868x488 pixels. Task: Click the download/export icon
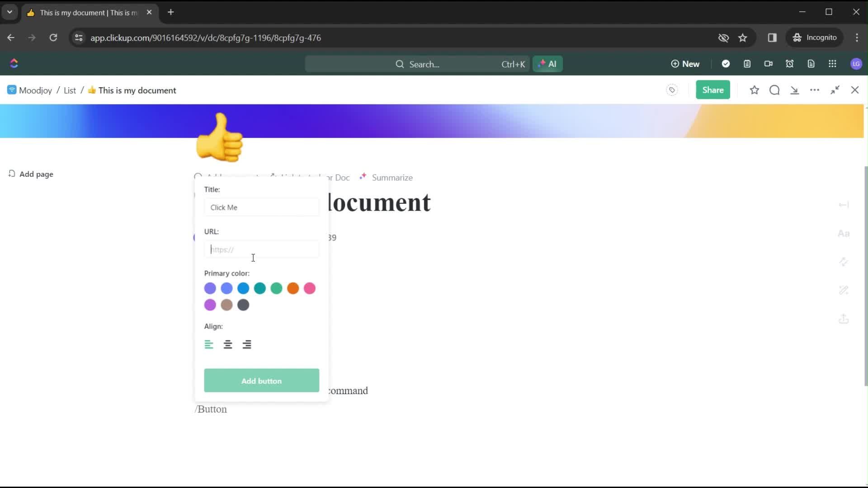(x=795, y=90)
